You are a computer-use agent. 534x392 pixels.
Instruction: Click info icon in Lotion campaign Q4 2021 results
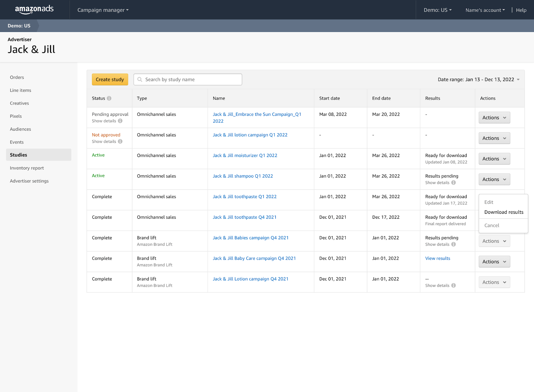coord(454,286)
